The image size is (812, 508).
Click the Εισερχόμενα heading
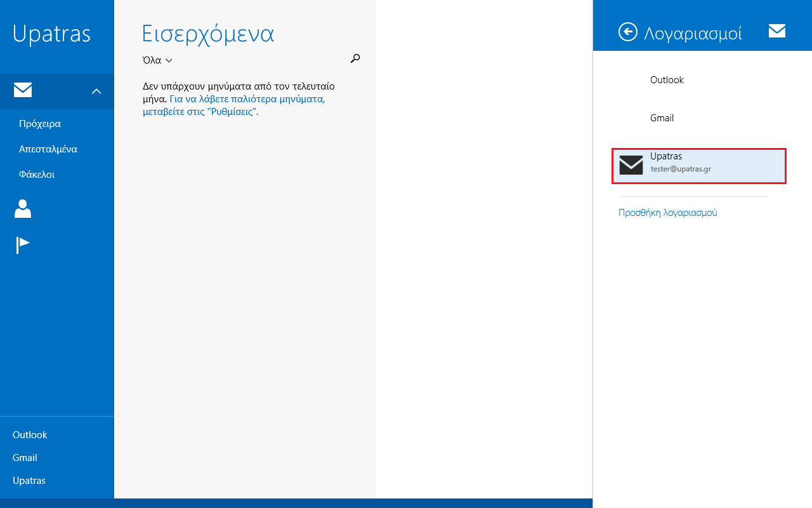208,34
